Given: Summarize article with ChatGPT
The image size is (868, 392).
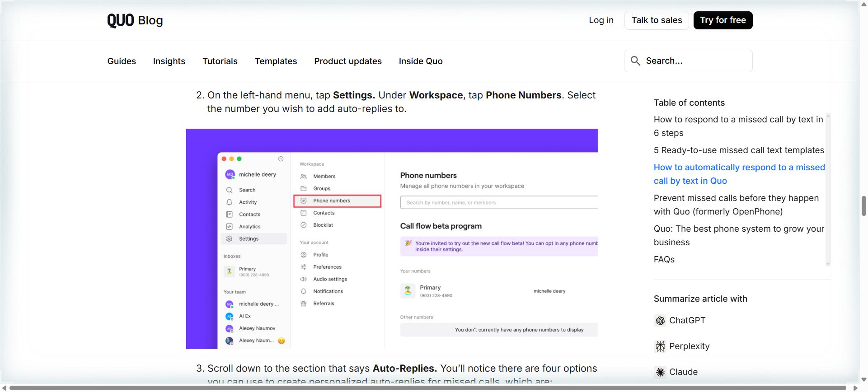Looking at the screenshot, I should coord(680,321).
